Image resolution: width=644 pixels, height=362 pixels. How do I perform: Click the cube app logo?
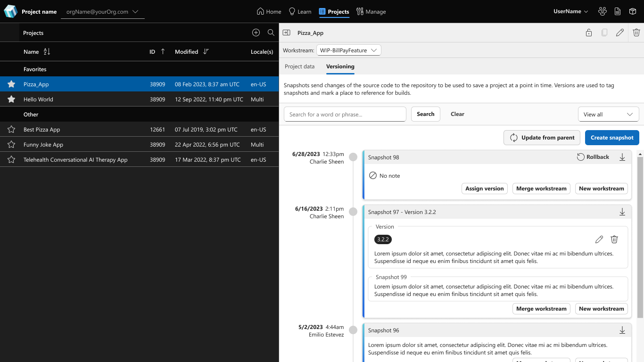(x=10, y=11)
